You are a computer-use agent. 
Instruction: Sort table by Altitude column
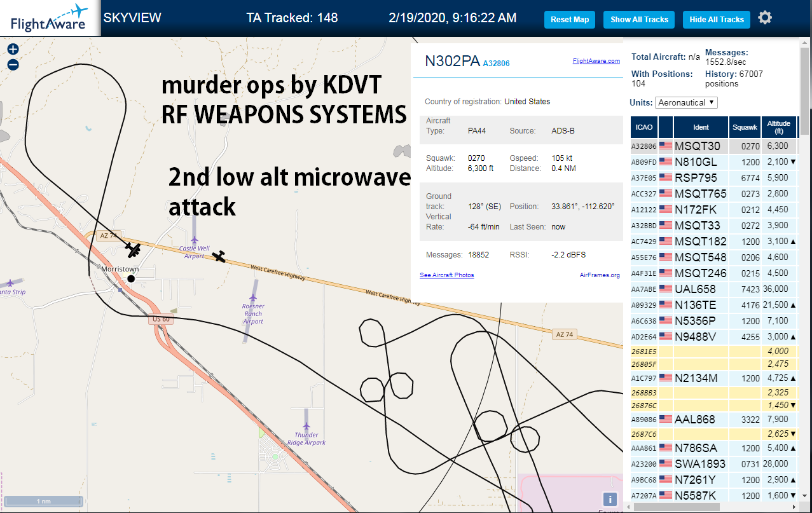[779, 127]
